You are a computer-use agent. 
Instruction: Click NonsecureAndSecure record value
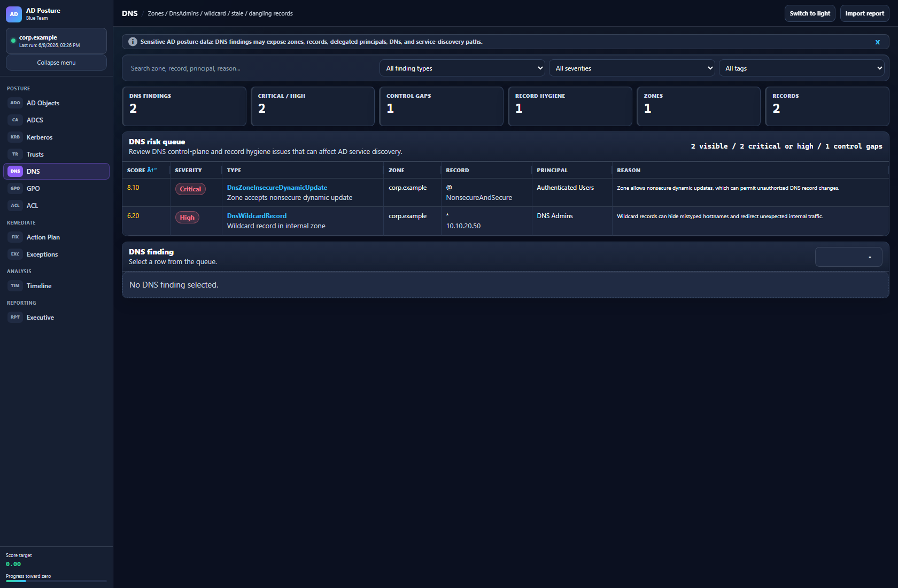[479, 198]
